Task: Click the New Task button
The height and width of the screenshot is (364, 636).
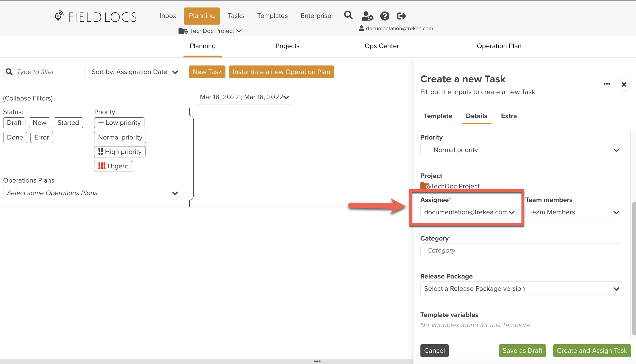Action: [x=207, y=72]
